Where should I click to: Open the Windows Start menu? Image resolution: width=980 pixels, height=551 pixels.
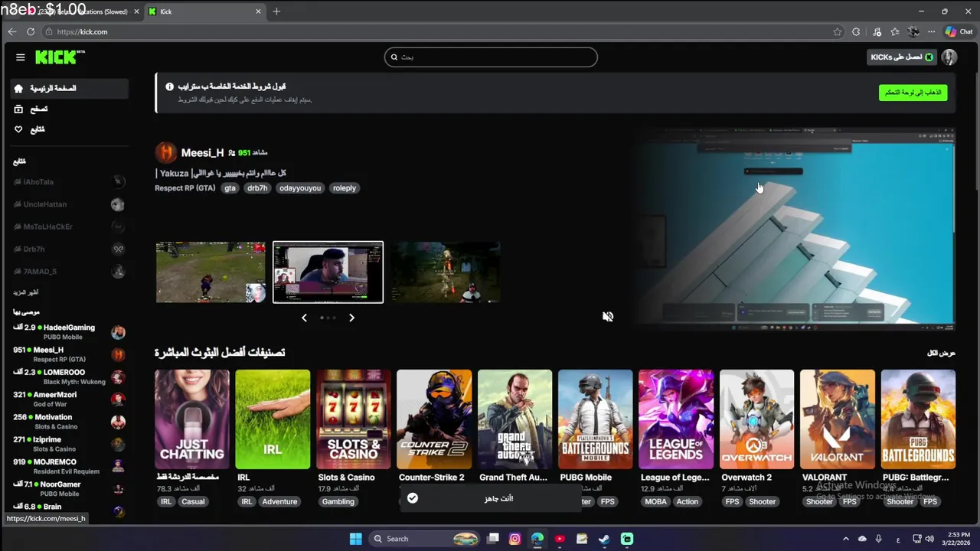pos(355,539)
